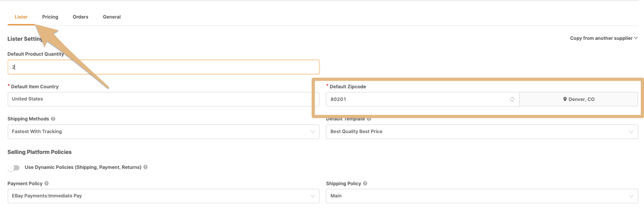Open the Shipping Methods help icon
644x211 pixels.
(53, 119)
